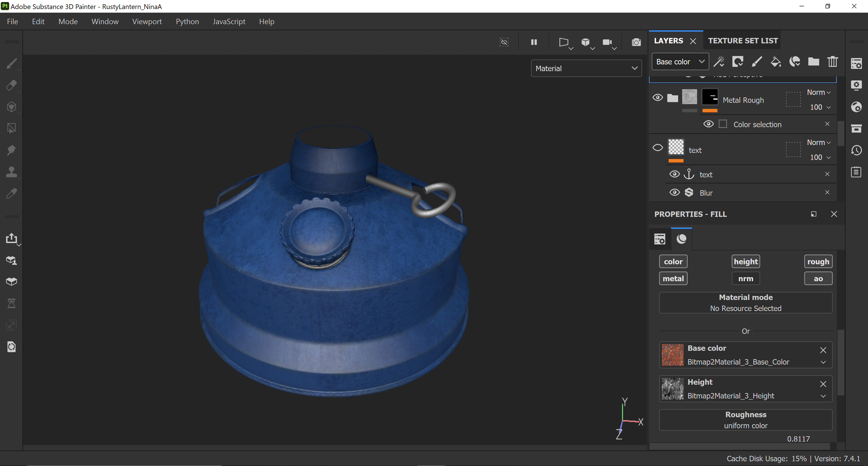This screenshot has width=868, height=466.
Task: Open the export textures icon
Action: tap(12, 238)
